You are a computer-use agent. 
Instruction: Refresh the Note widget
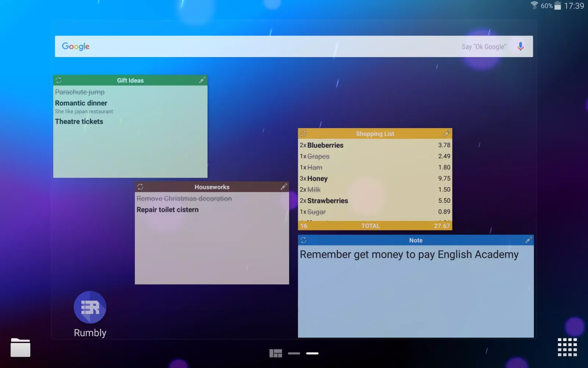click(x=303, y=240)
